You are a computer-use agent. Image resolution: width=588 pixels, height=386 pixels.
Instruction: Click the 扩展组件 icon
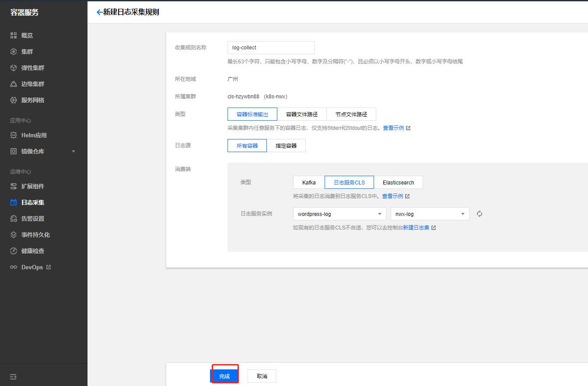point(13,186)
